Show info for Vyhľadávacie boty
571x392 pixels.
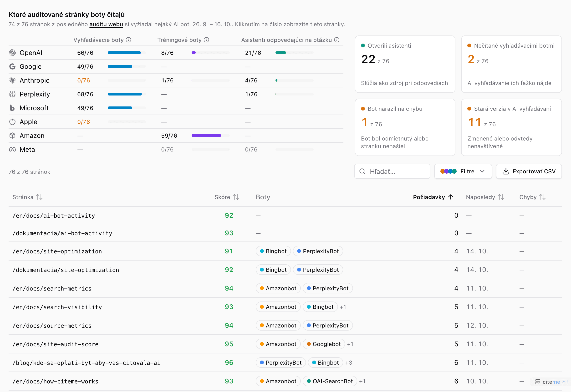(128, 40)
